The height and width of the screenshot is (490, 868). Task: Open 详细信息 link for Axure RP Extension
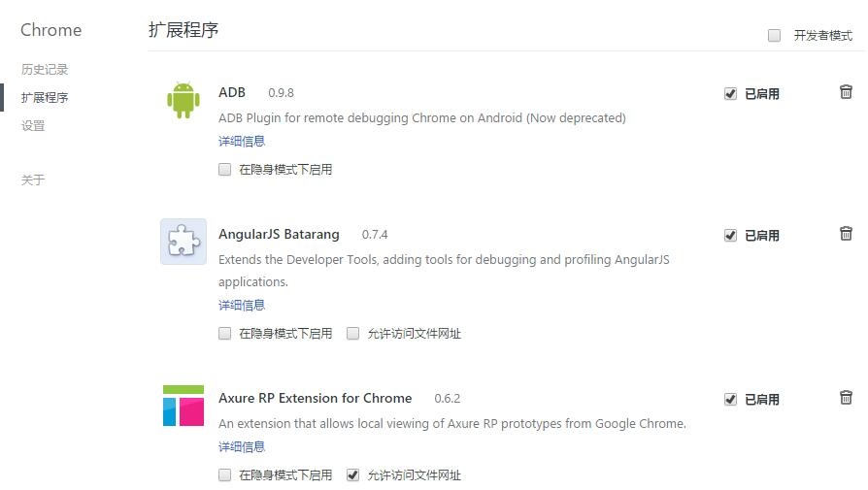pos(242,447)
